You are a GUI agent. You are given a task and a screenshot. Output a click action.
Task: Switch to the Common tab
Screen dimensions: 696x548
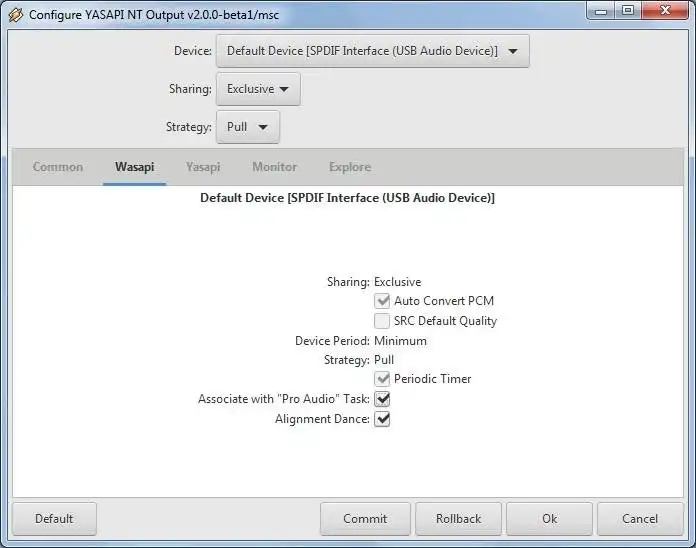pos(58,167)
